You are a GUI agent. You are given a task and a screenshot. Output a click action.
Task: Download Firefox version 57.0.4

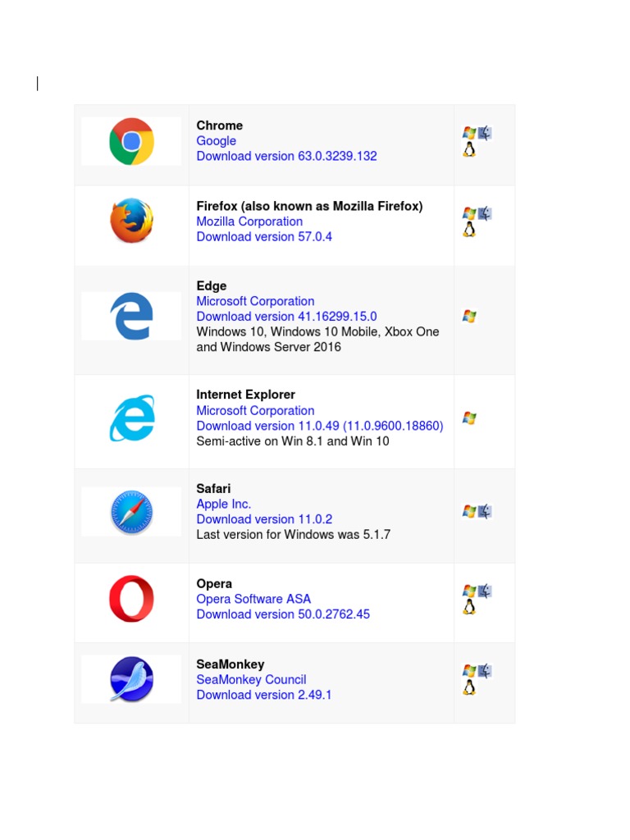pyautogui.click(x=264, y=237)
